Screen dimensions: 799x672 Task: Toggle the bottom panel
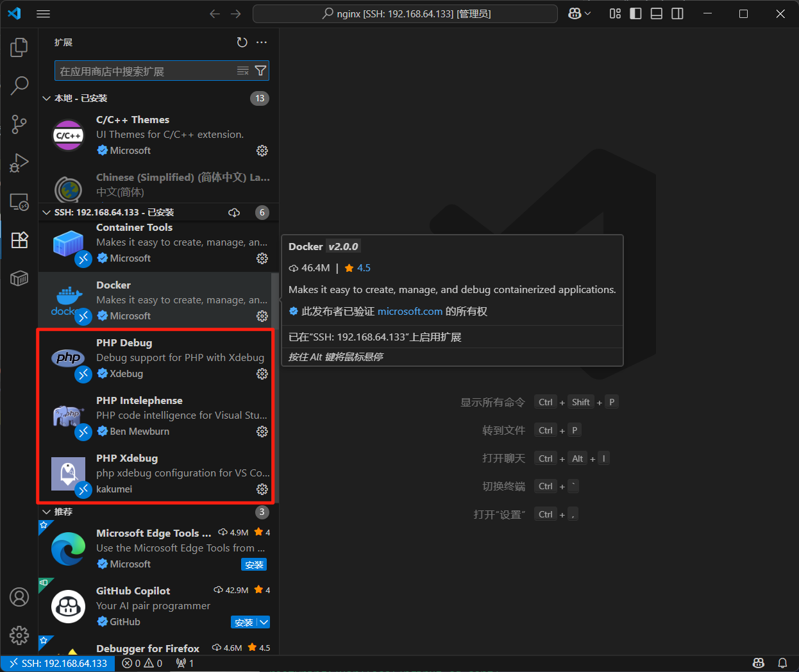(x=657, y=13)
